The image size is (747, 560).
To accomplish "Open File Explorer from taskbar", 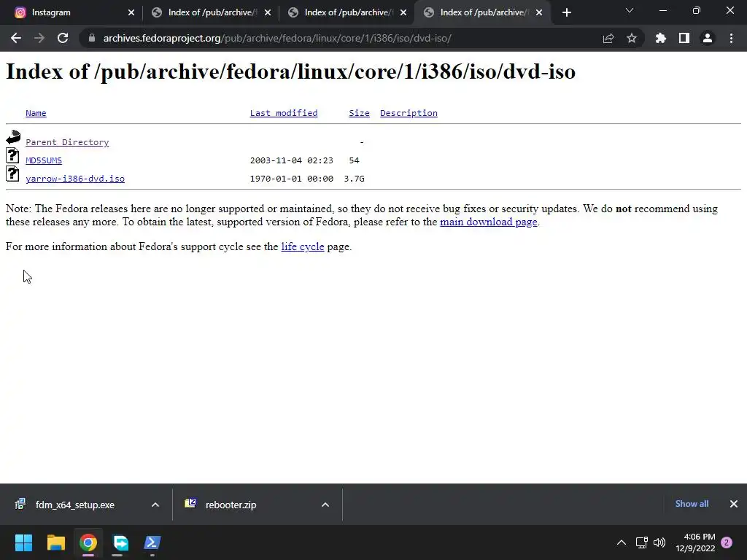I will (55, 542).
